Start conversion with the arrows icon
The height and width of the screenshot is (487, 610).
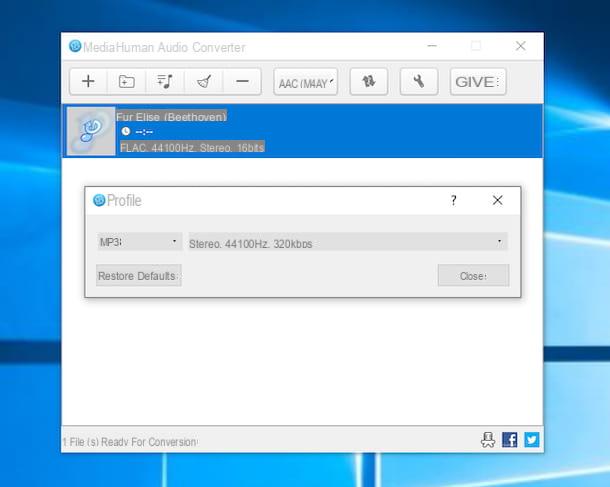point(369,82)
